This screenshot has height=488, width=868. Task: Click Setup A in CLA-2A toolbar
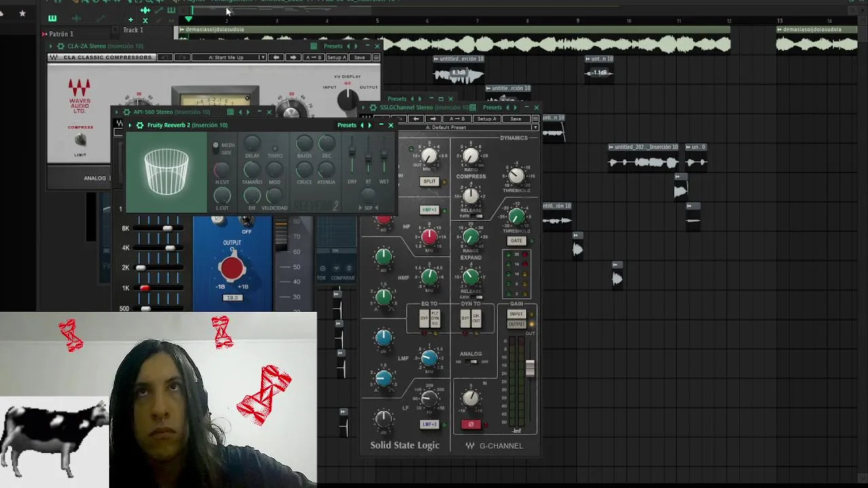coord(337,58)
